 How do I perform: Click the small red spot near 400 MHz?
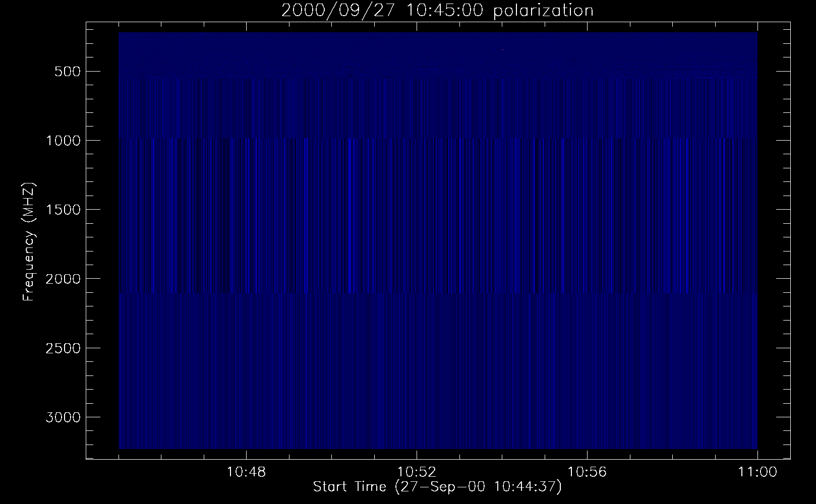(502, 49)
